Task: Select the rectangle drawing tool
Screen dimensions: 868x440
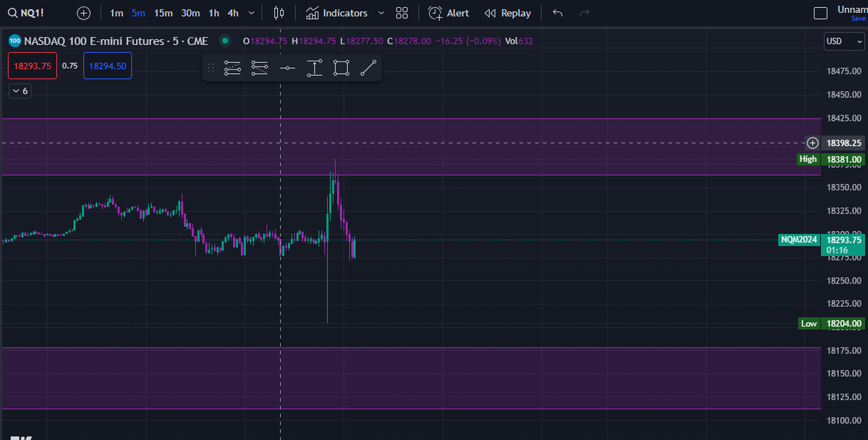Action: [341, 68]
